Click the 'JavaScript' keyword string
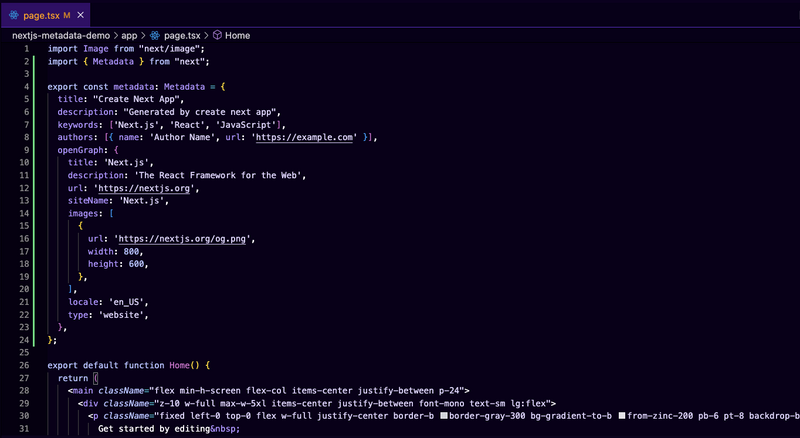 [248, 125]
